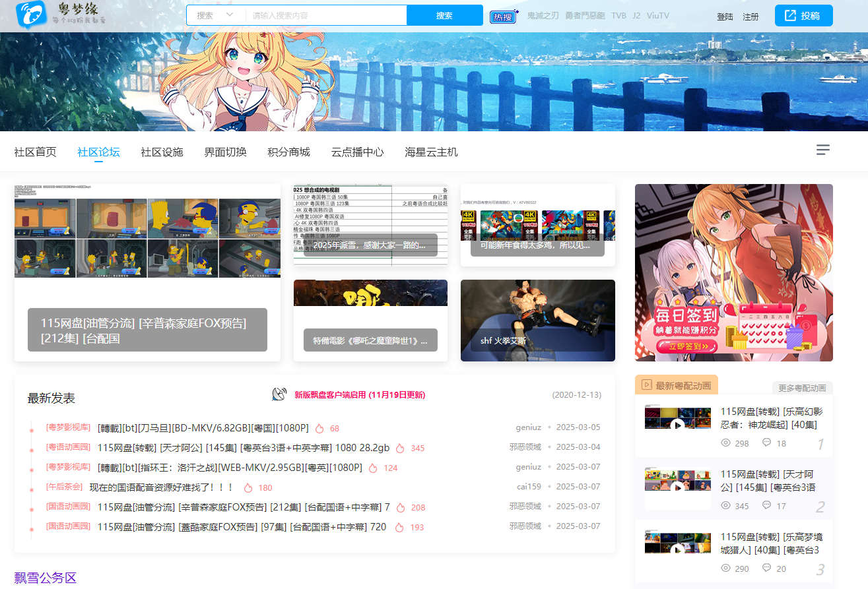Screen dimensions: 868x589
Task: Open 新版飘盘客户端启用 announcement link
Action: click(x=360, y=395)
